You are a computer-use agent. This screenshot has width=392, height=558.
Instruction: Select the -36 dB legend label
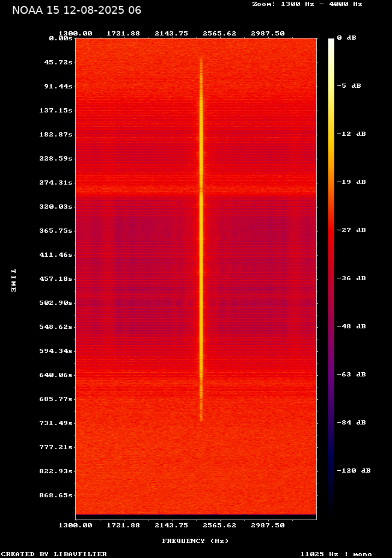(352, 278)
